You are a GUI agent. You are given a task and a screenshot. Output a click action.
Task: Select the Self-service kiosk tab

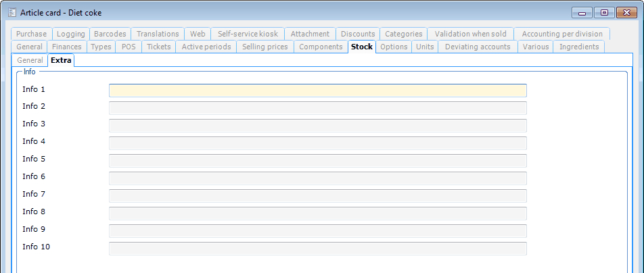(248, 34)
